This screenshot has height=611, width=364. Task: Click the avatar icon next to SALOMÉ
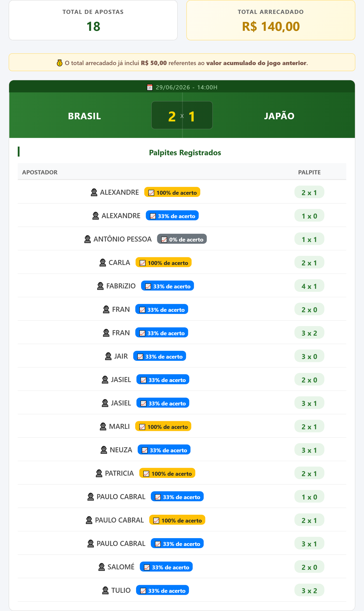pos(101,567)
